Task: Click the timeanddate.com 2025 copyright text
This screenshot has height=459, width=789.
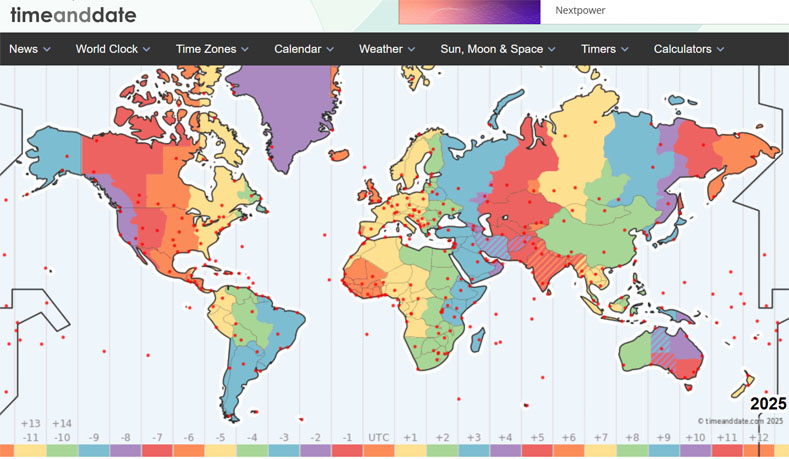Action: [739, 421]
